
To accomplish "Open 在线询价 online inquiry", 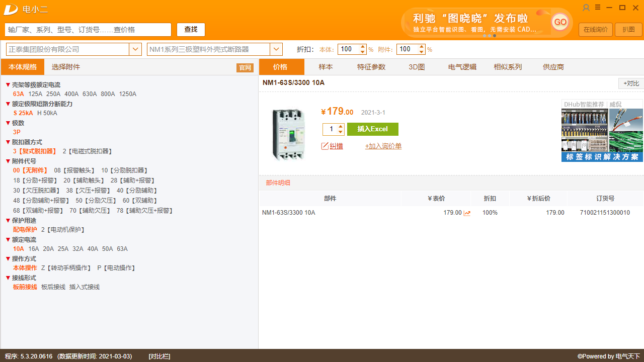I will [x=595, y=30].
